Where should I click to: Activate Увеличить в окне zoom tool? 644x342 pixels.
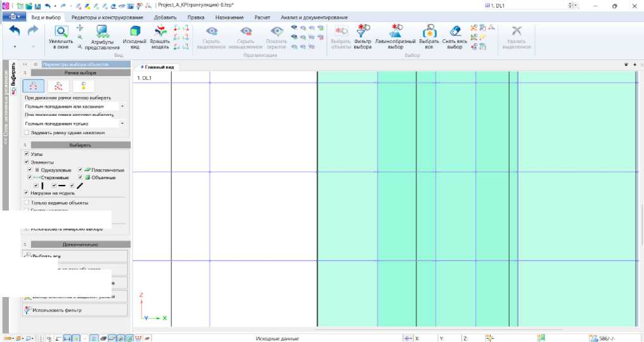click(x=61, y=37)
